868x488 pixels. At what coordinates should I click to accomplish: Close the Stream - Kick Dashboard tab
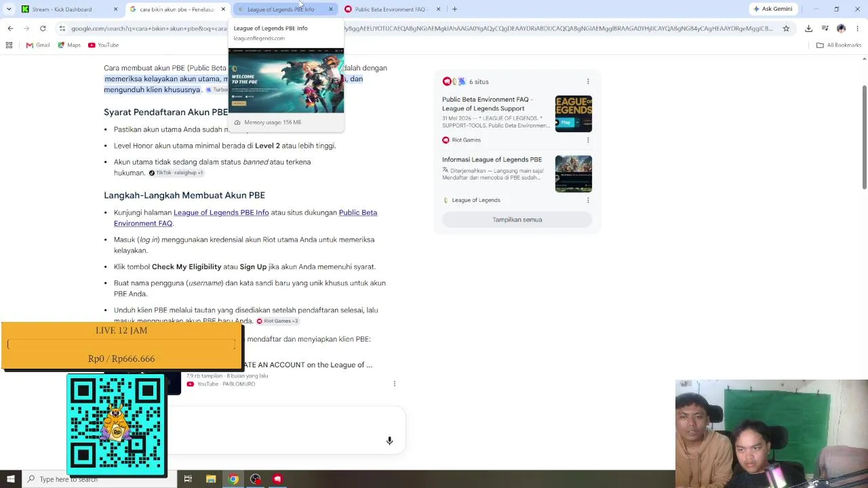[x=116, y=9]
